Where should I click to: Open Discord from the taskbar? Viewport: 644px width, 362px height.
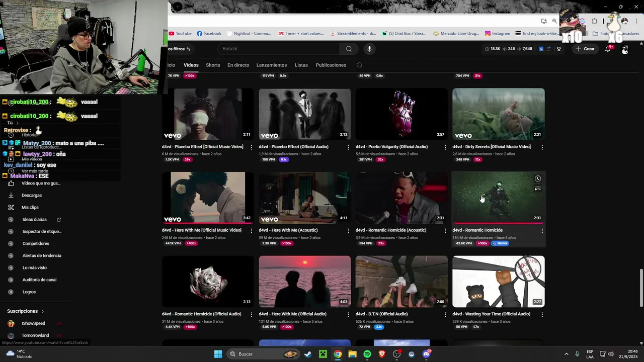[x=426, y=354]
